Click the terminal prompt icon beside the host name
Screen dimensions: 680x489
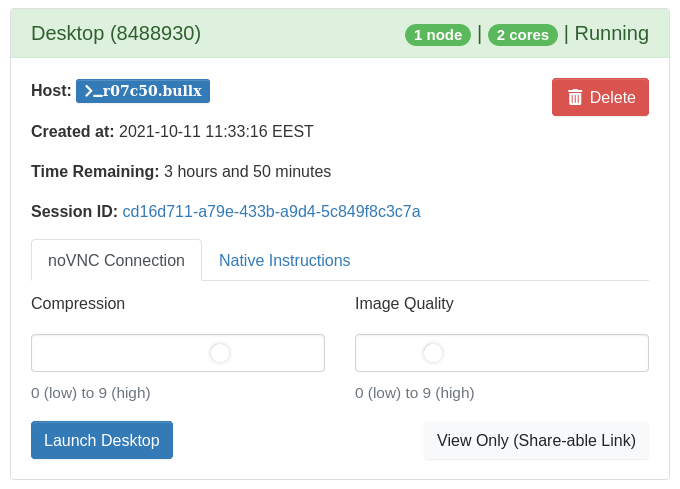[90, 91]
